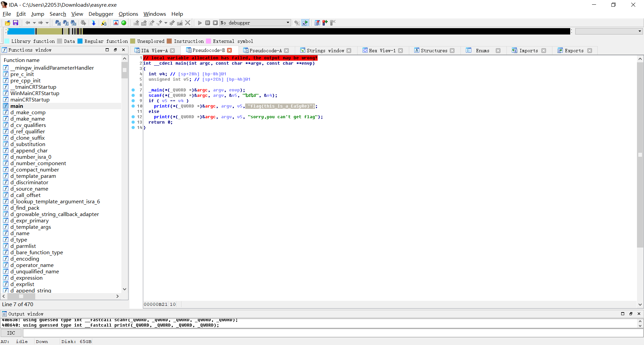Start the debugger with the Play icon

[200, 23]
